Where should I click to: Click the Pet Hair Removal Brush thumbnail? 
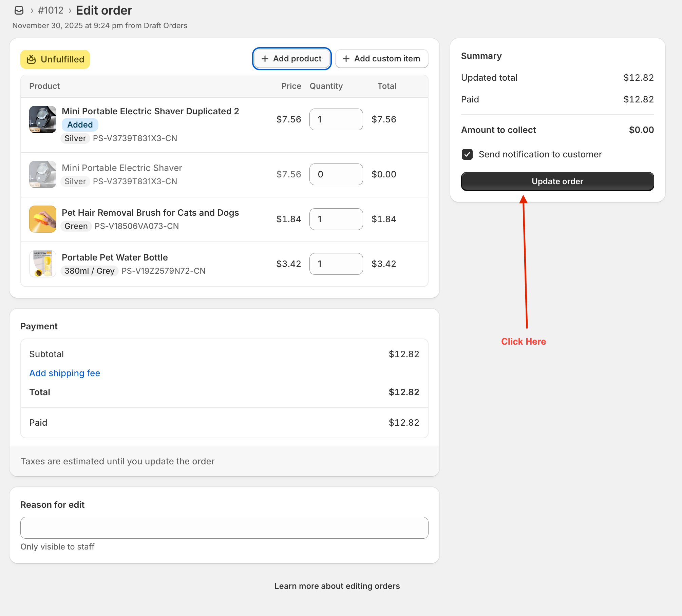43,219
